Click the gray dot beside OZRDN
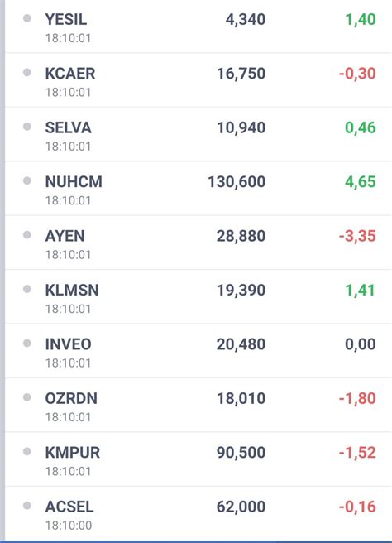392x543 pixels. (x=27, y=397)
